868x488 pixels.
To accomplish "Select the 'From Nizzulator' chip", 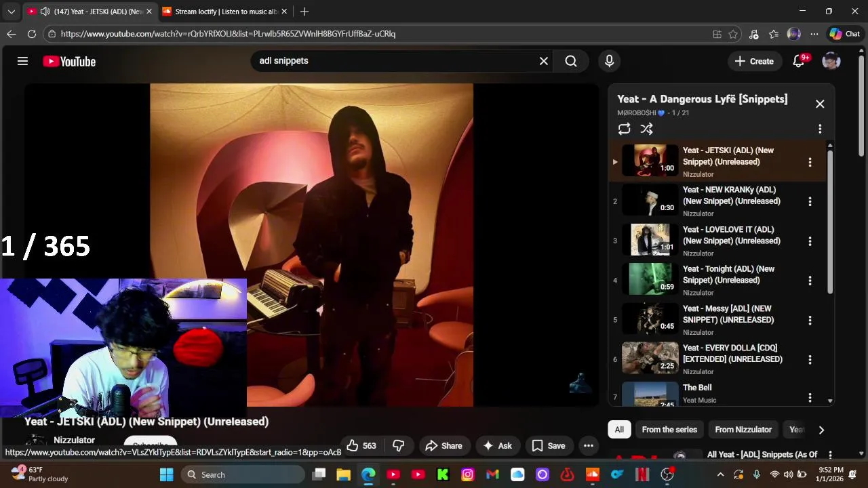I will (743, 430).
